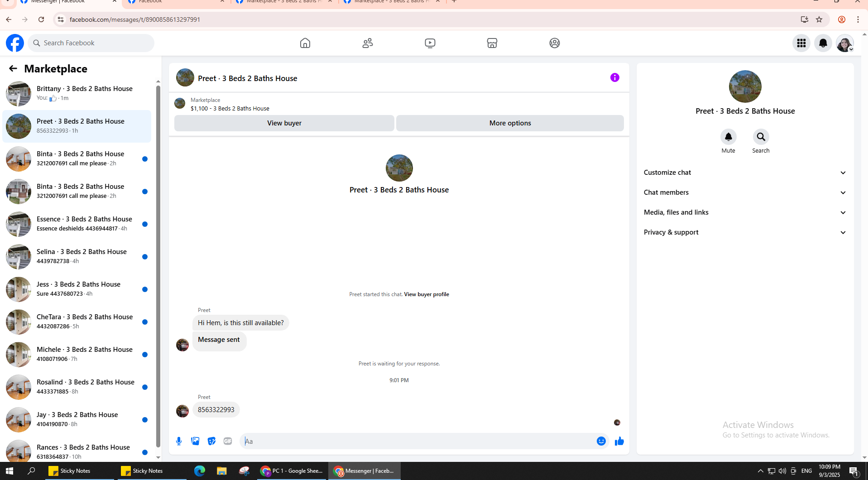Open the Jess conversation

tap(77, 289)
